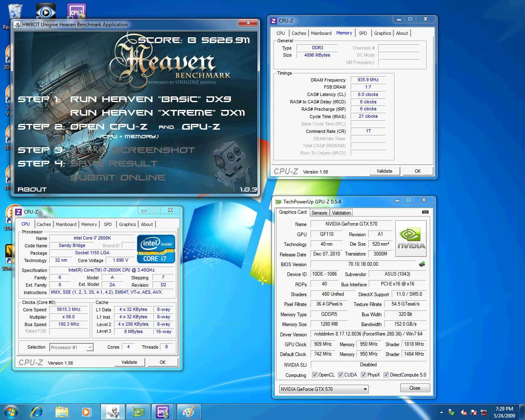
Task: Click the DRAM Frequency 935.9 MHz value
Action: click(x=368, y=80)
